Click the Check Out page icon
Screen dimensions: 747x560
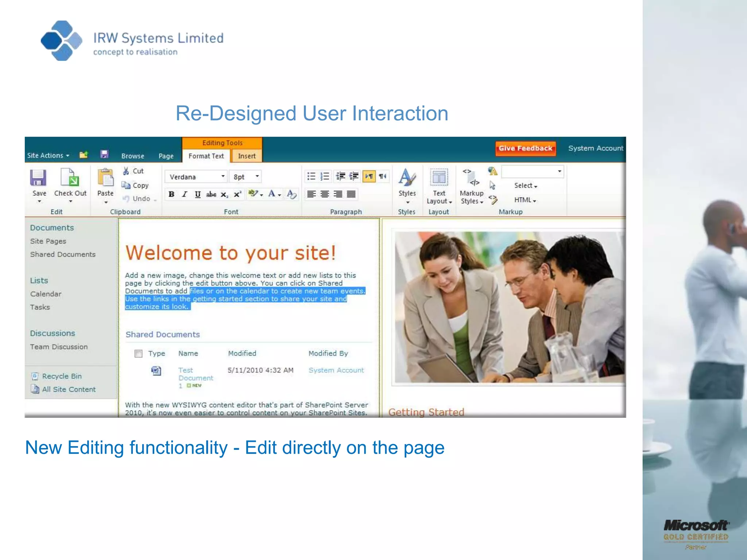click(x=70, y=178)
